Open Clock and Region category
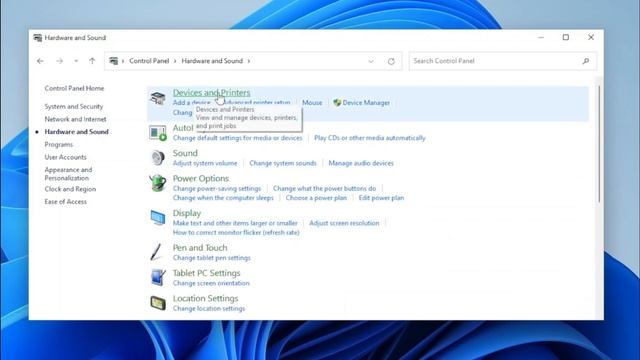 [x=70, y=189]
